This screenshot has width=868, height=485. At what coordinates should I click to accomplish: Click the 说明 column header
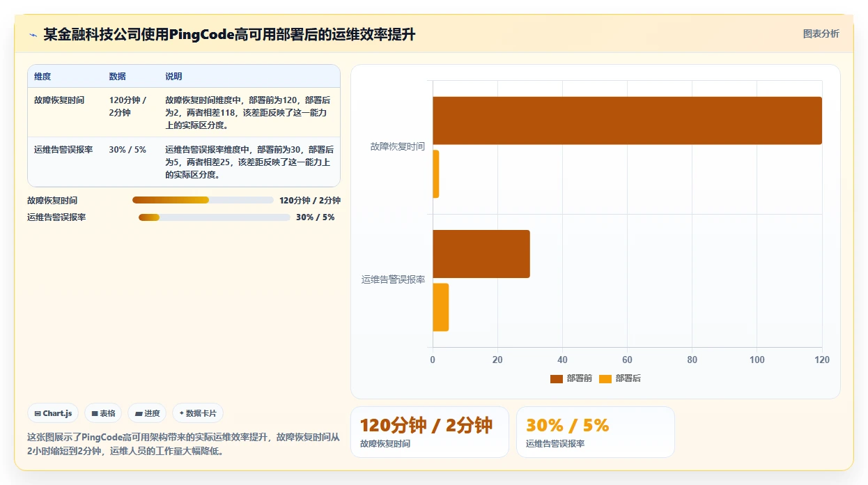[x=173, y=77]
